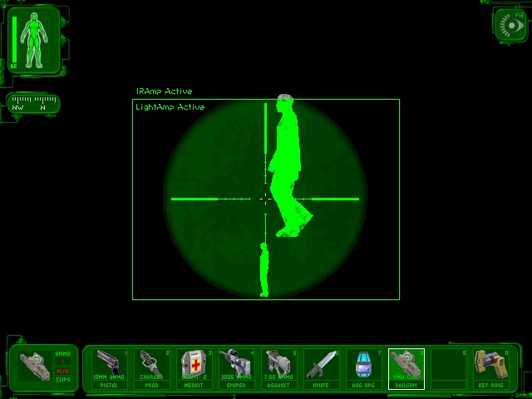Click the LightAmp Active status text

point(170,107)
